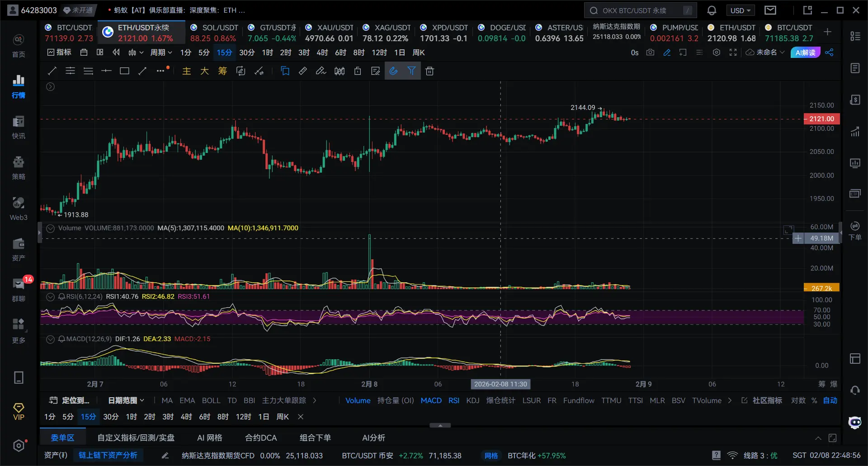Viewport: 868px width, 466px height.
Task: Delete drawings with the trash icon
Action: pos(430,71)
